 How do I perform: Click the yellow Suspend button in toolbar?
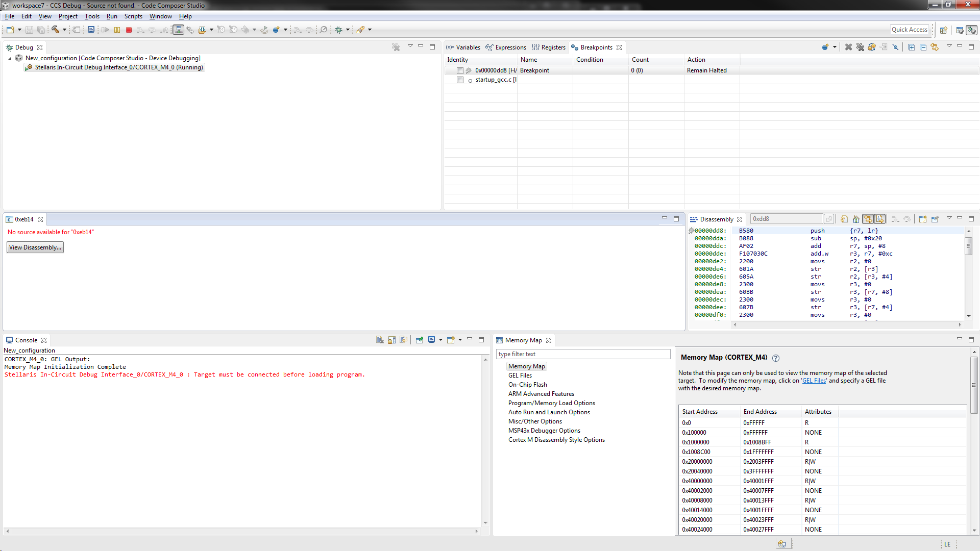point(117,30)
